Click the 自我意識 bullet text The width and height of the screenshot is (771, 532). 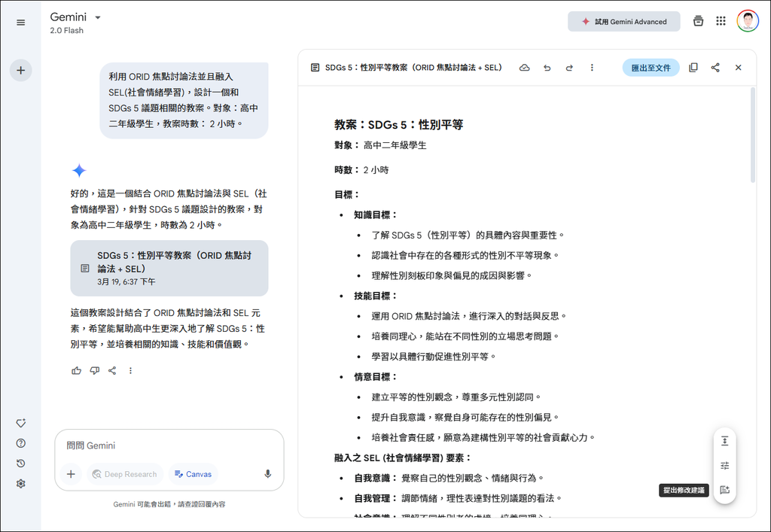tap(449, 478)
